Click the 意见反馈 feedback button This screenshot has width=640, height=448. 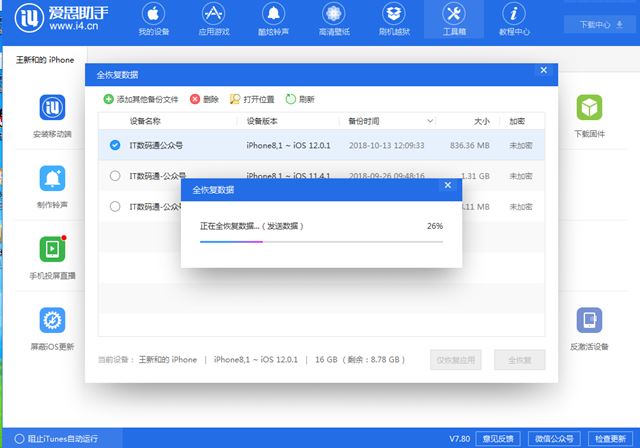498,439
